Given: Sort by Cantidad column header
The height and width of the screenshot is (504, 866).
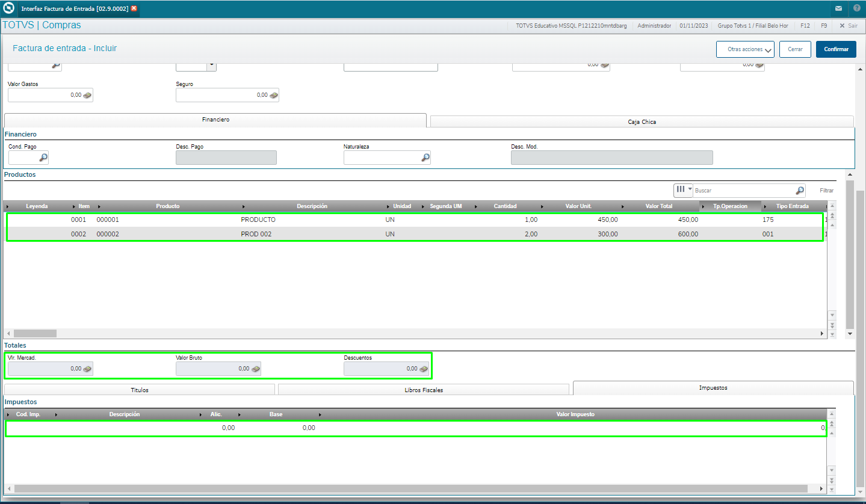Looking at the screenshot, I should click(505, 206).
